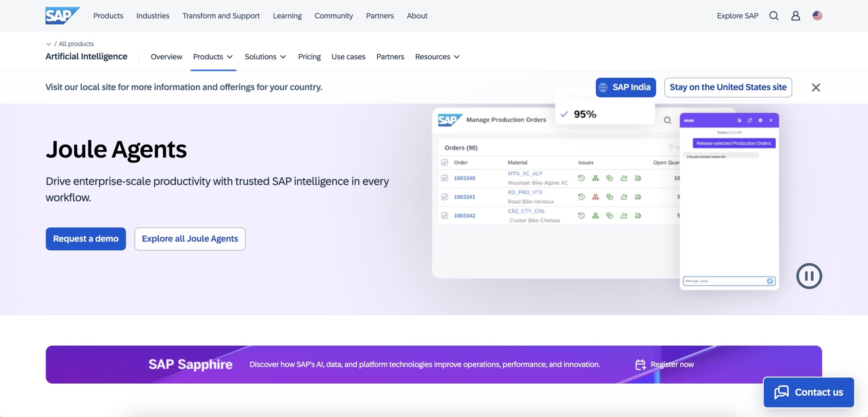
Task: Click the Contact us chat button
Action: [809, 392]
